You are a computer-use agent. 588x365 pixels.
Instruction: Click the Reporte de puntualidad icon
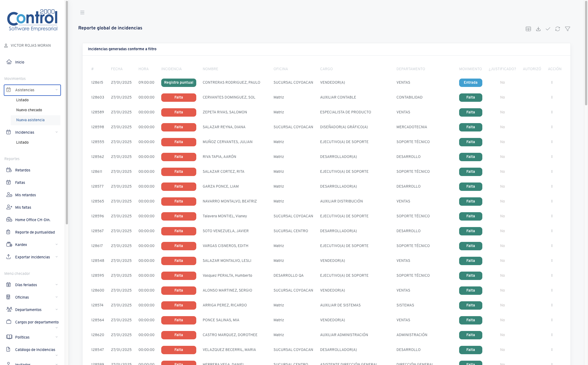[x=8, y=232]
